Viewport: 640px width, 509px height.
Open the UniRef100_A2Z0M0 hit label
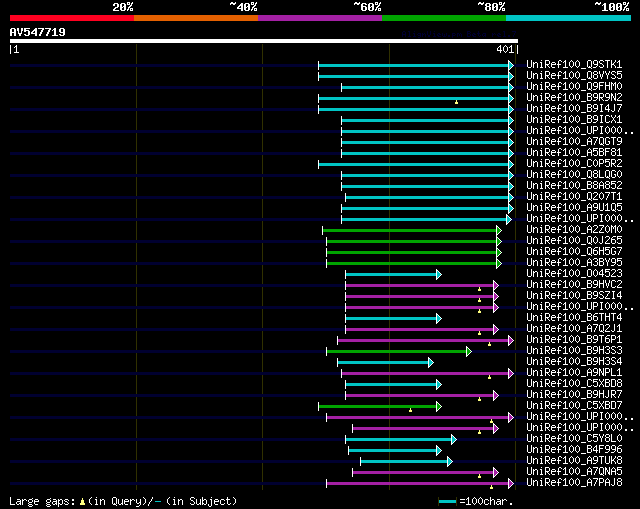(574, 230)
